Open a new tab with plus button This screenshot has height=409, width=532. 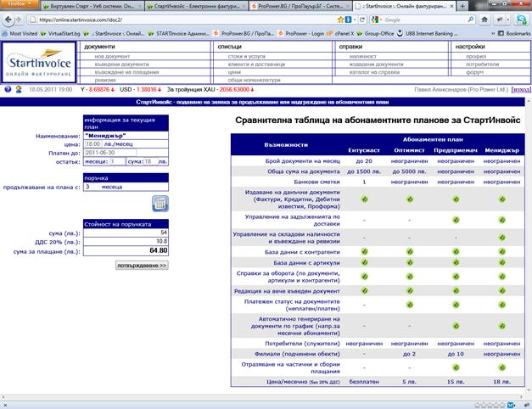coord(462,6)
